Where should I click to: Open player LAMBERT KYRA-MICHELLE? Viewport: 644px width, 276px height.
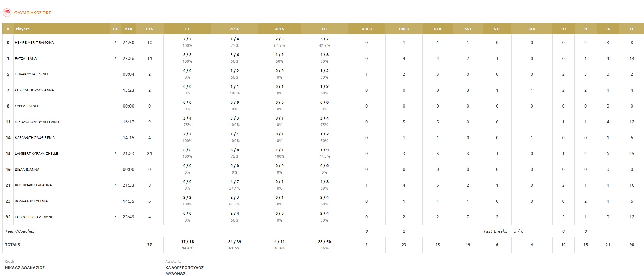[x=37, y=154]
